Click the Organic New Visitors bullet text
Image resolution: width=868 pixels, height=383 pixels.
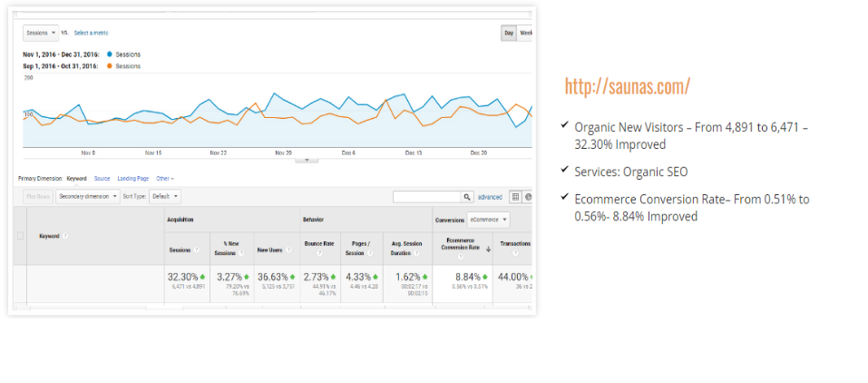pyautogui.click(x=691, y=136)
